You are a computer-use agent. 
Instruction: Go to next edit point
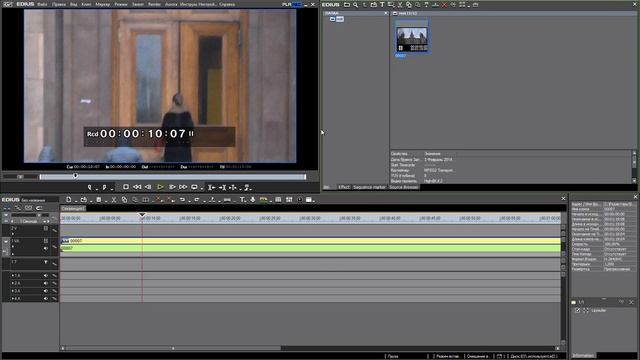coord(222,187)
